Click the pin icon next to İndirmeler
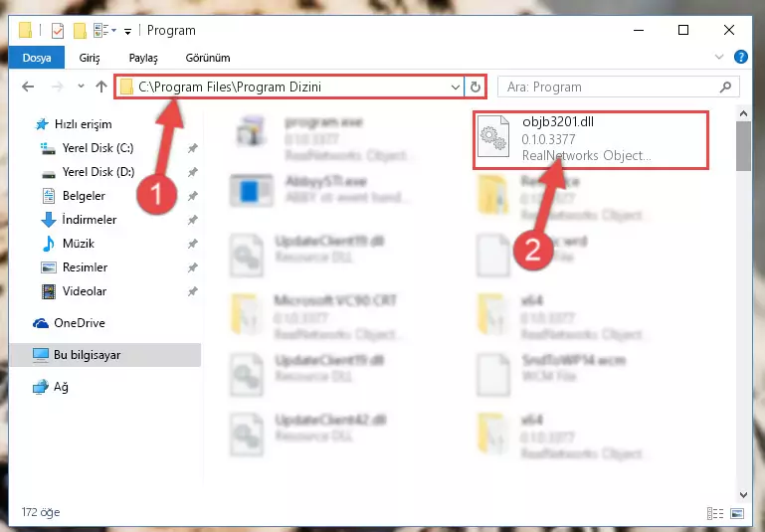 (x=193, y=220)
